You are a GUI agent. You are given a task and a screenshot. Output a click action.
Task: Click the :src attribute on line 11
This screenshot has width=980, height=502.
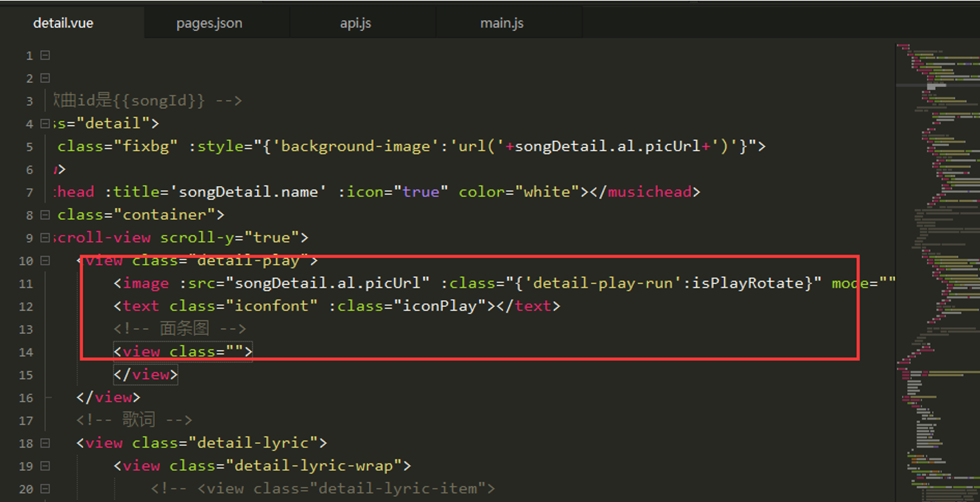tap(197, 283)
